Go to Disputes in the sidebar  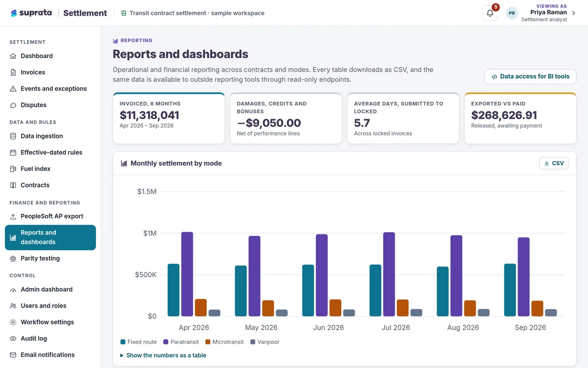50,105
